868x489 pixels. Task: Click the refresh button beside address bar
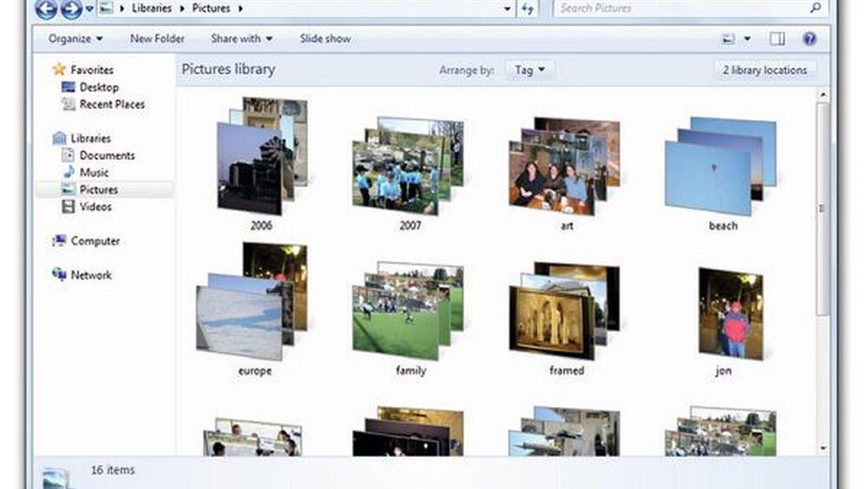[x=529, y=9]
